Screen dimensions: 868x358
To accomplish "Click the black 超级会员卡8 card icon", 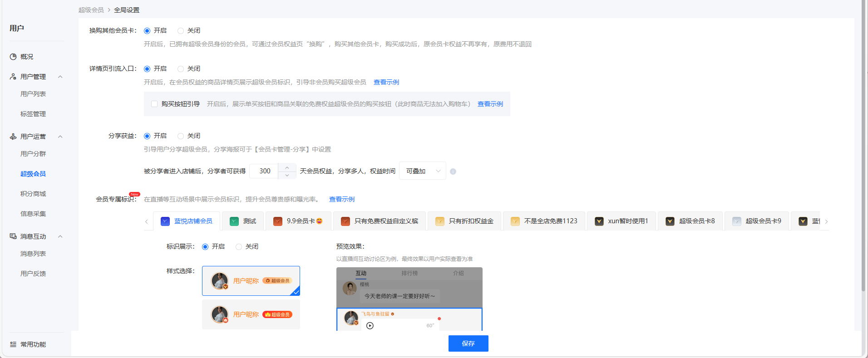I will pos(670,221).
